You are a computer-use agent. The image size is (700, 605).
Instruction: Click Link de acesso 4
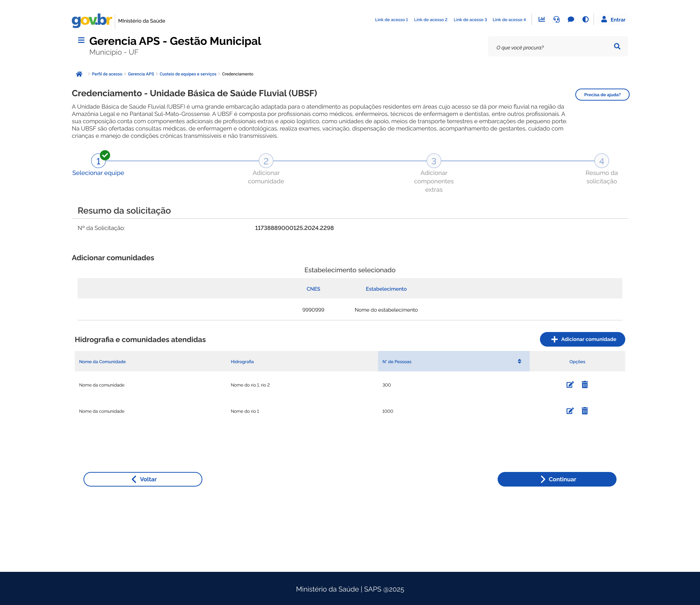pyautogui.click(x=509, y=20)
